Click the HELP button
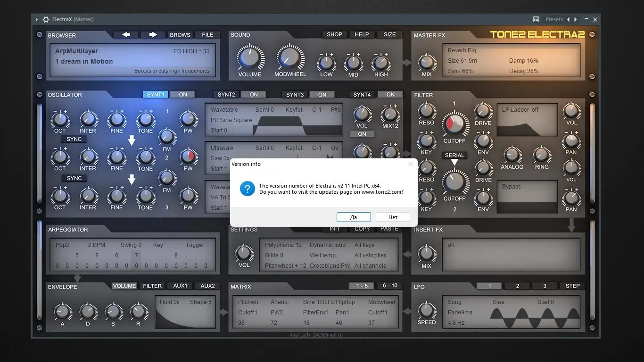The image size is (644, 362). point(362,34)
